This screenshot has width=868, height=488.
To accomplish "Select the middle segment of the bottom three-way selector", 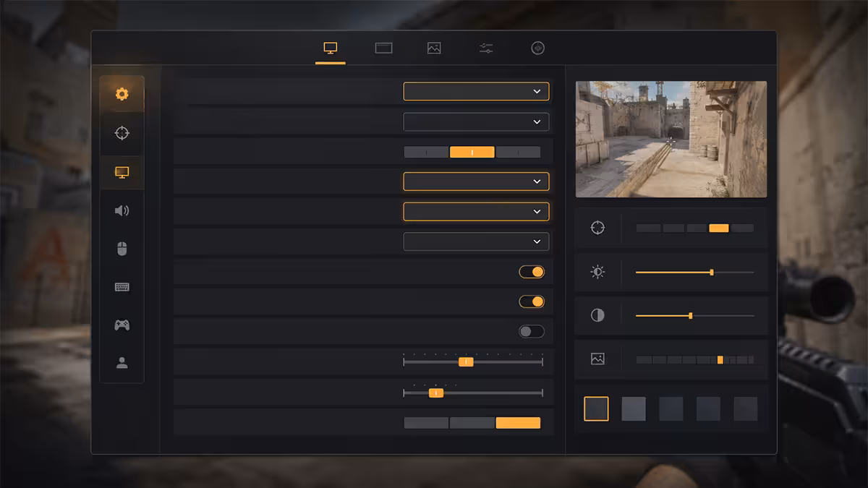I will [472, 423].
